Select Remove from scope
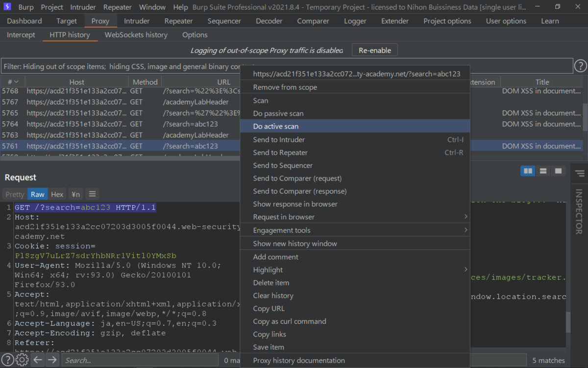 click(354, 87)
